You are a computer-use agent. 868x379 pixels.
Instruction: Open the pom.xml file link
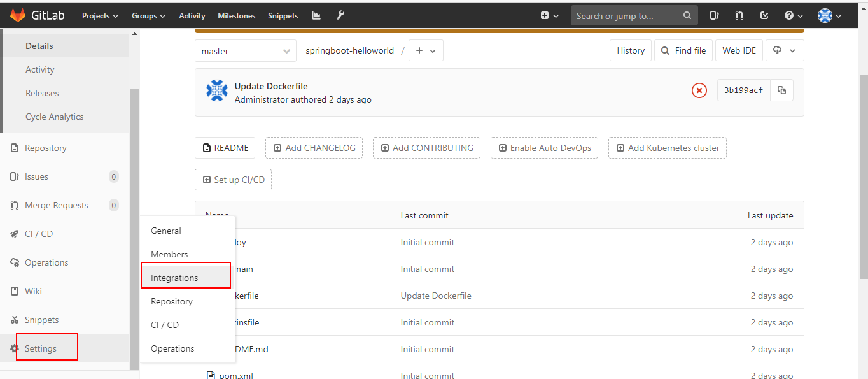pyautogui.click(x=236, y=375)
